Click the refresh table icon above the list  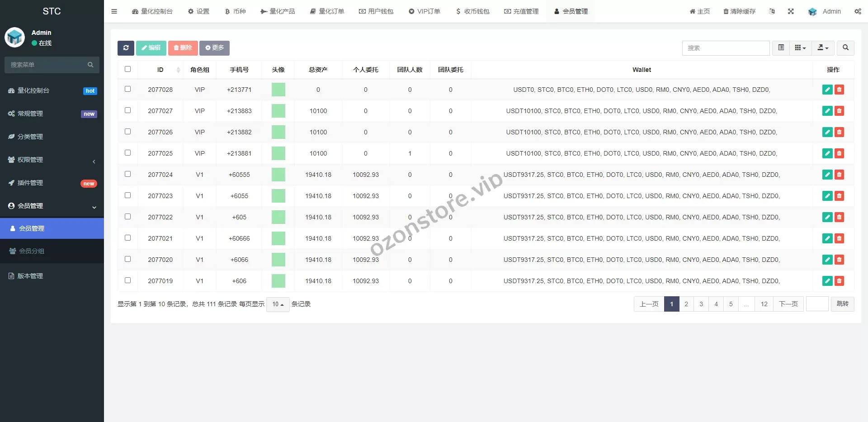point(126,48)
